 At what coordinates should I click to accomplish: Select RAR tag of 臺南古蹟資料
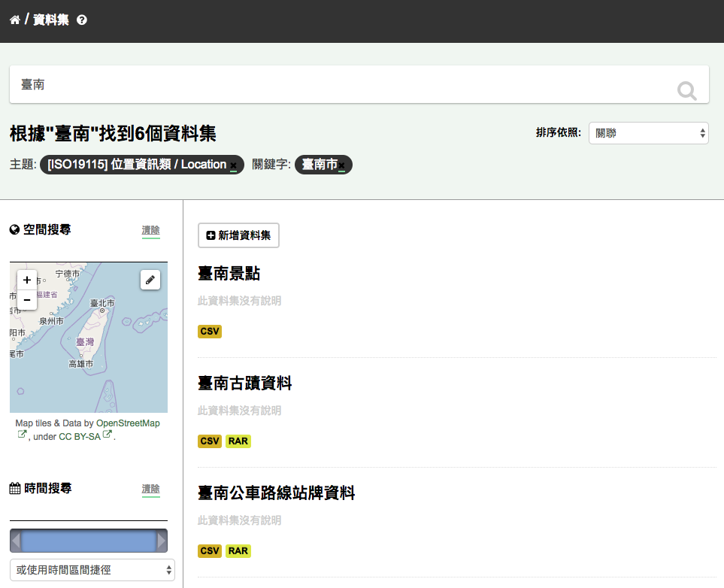[238, 441]
